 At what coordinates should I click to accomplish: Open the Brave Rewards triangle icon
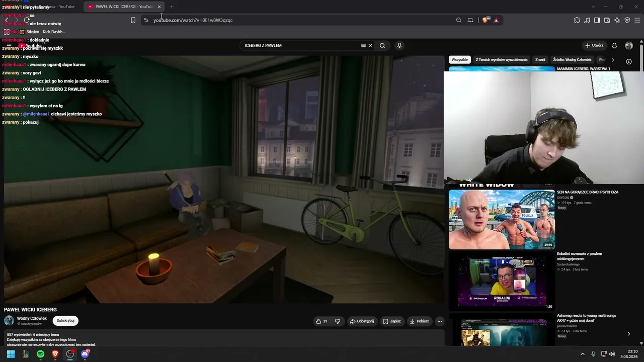496,20
